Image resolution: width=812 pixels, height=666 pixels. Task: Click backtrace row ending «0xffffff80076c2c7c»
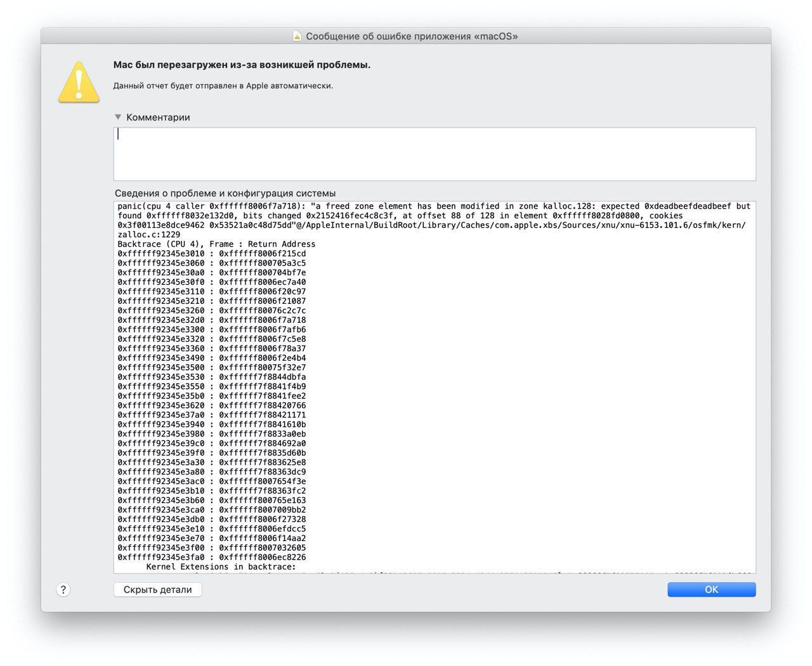(x=212, y=311)
